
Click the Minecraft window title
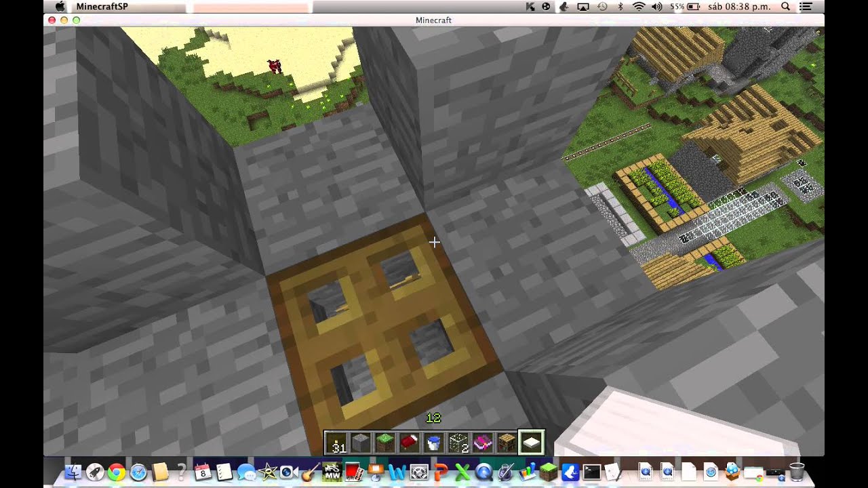434,20
